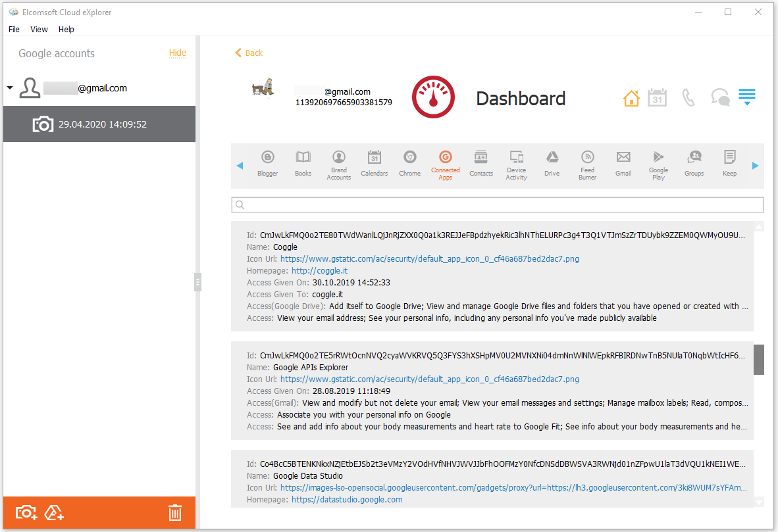Go back using the Back button
This screenshot has width=778, height=532.
248,53
